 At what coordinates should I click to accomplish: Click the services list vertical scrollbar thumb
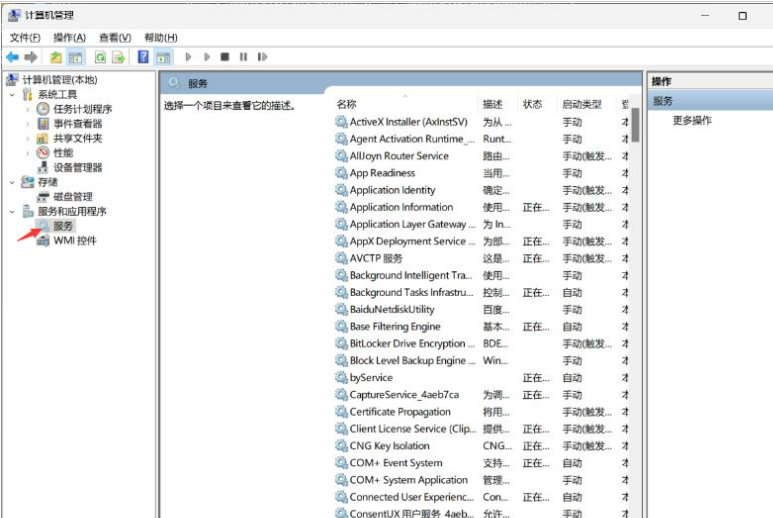pyautogui.click(x=635, y=125)
